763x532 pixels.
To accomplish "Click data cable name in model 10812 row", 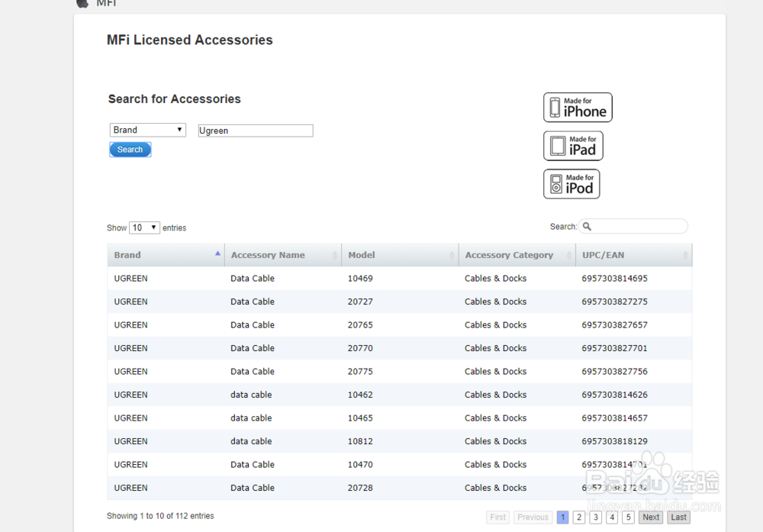I will pos(251,441).
